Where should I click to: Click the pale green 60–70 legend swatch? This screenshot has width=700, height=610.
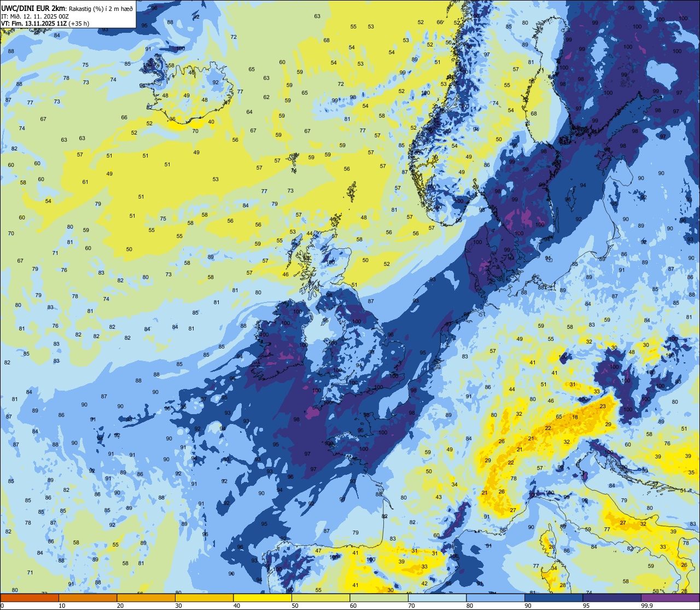[x=379, y=598]
